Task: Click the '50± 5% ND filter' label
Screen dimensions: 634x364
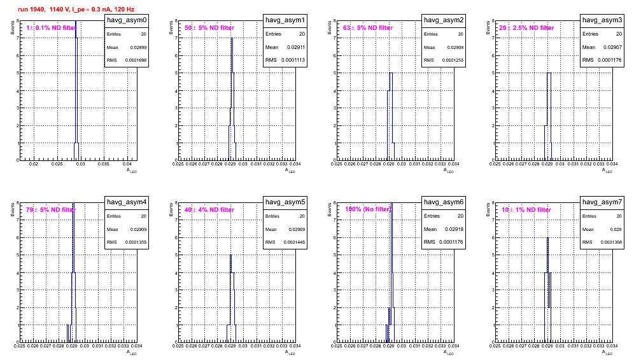Action: pyautogui.click(x=209, y=28)
